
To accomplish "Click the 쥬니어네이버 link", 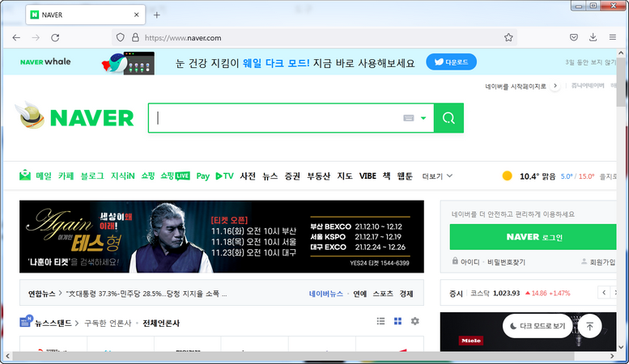I will 588,86.
